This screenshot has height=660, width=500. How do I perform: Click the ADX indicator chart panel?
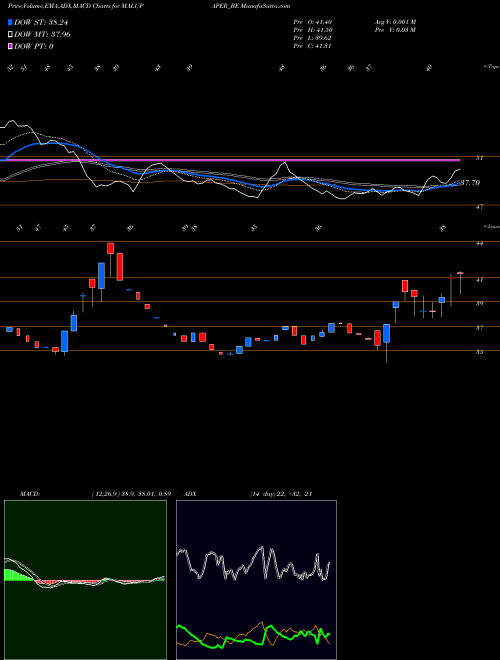pos(256,580)
